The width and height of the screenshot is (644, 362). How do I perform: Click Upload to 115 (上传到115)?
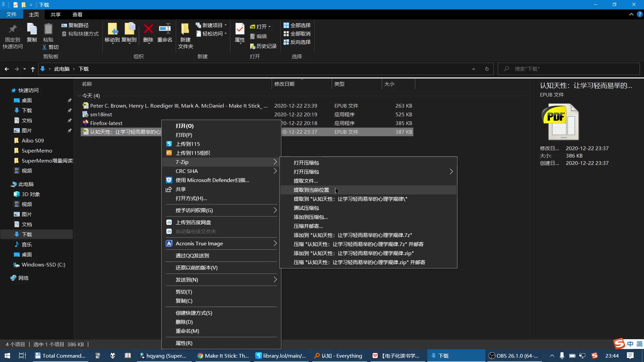[x=221, y=144]
